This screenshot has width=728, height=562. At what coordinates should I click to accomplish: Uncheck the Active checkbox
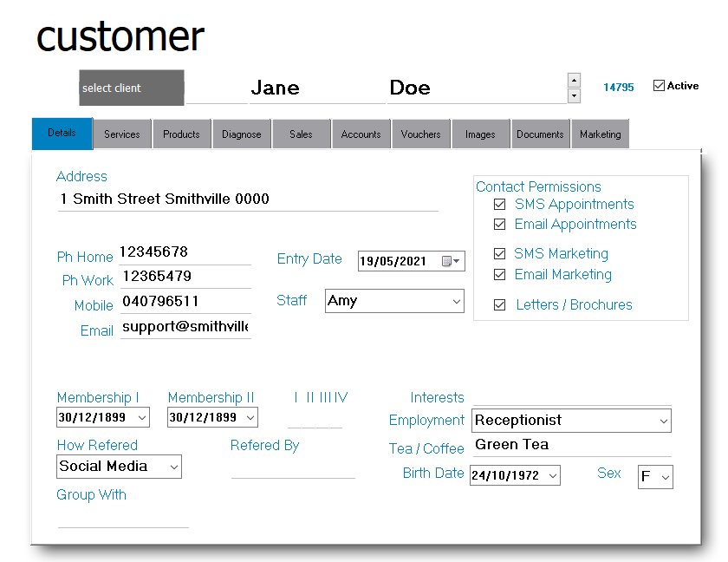[659, 86]
